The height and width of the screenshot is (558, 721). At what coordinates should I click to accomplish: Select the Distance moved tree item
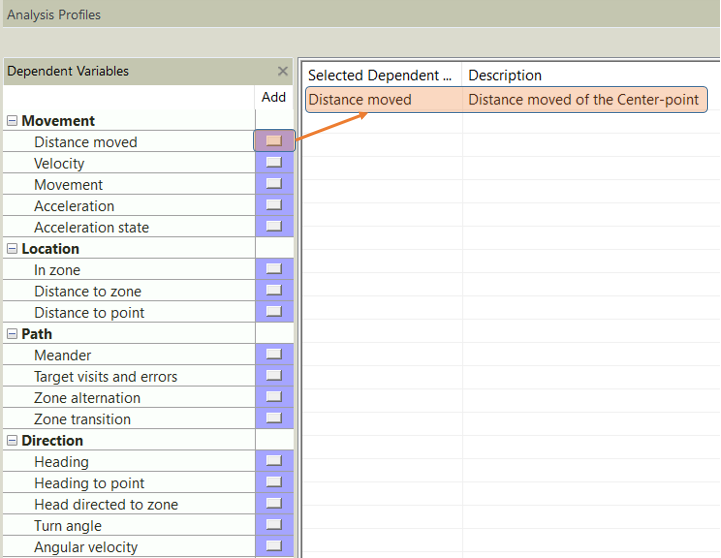point(86,142)
